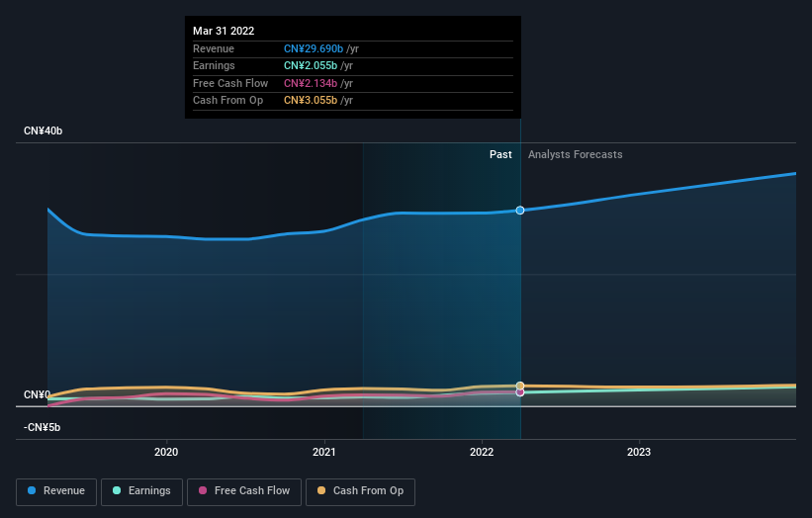Screen dimensions: 812x518
Task: Select the Free Cash Flow point marker
Action: 520,392
